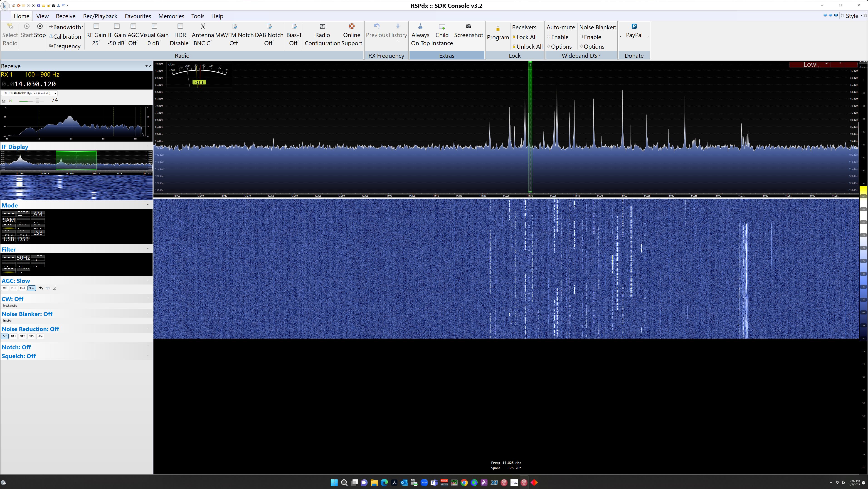Open the Favourites ribbon tab
The height and width of the screenshot is (489, 868).
(138, 16)
